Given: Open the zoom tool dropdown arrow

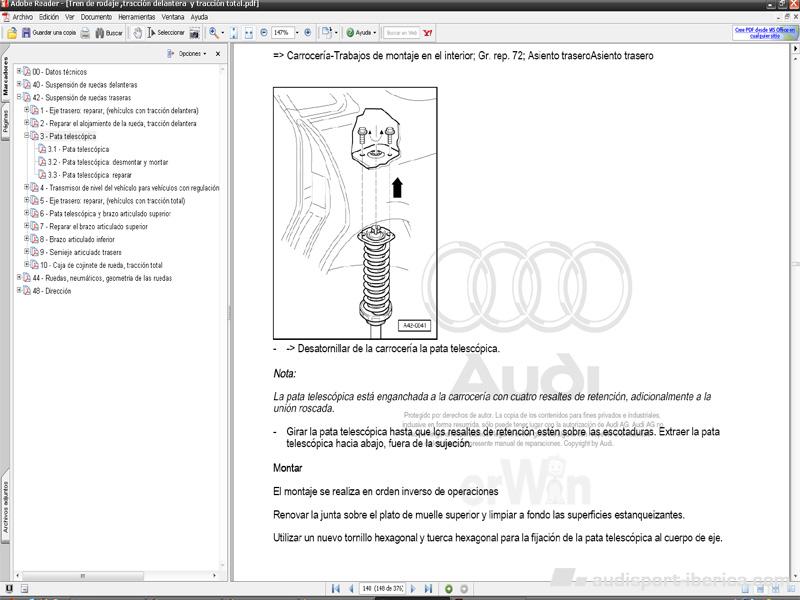Looking at the screenshot, I should [222, 33].
